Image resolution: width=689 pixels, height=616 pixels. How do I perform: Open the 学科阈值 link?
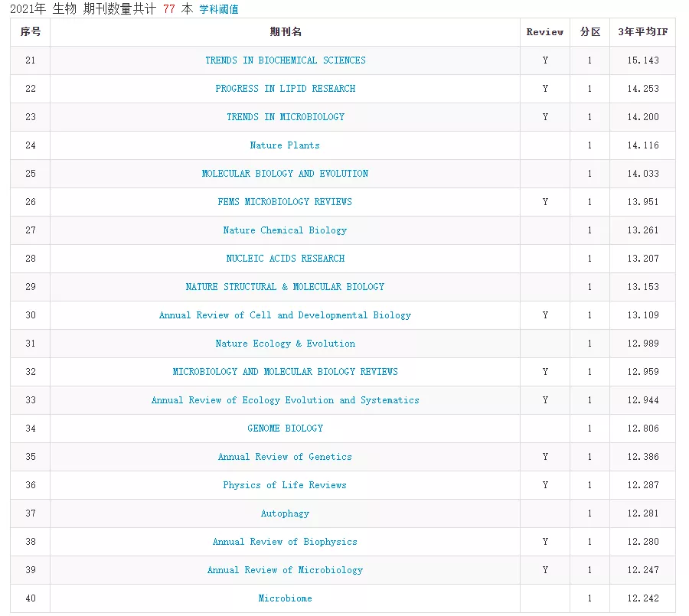pyautogui.click(x=219, y=9)
